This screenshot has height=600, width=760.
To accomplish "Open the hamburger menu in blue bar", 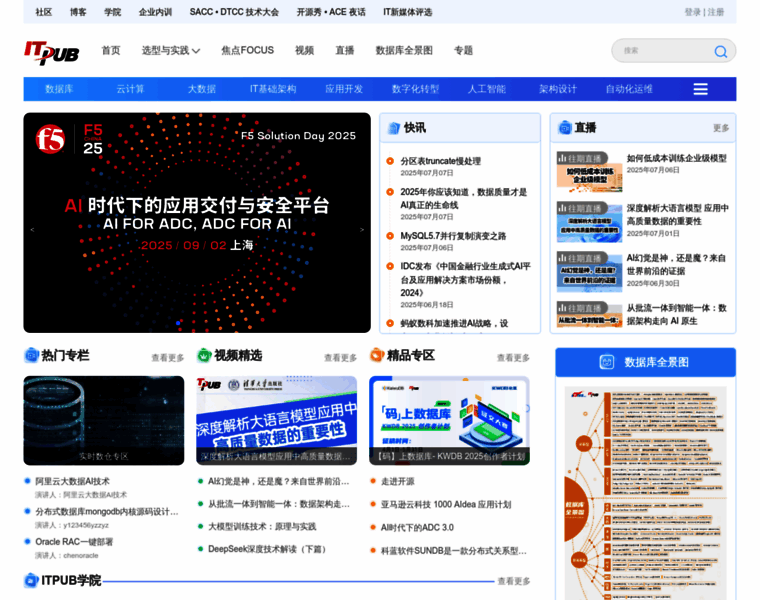I will 700,89.
